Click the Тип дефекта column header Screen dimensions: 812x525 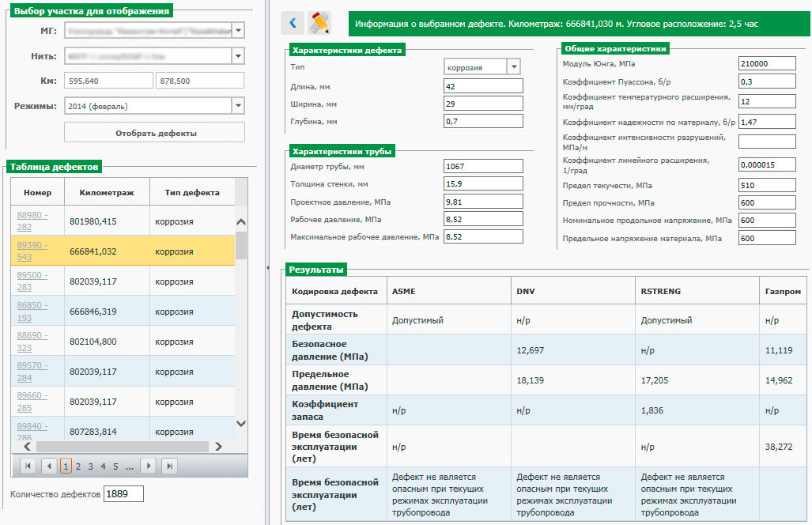(192, 192)
